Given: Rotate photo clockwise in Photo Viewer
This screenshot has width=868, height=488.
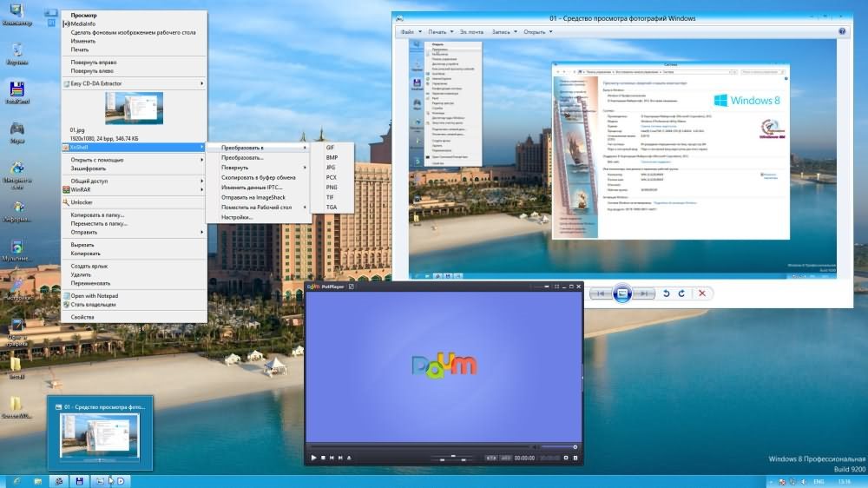Looking at the screenshot, I should pyautogui.click(x=682, y=293).
